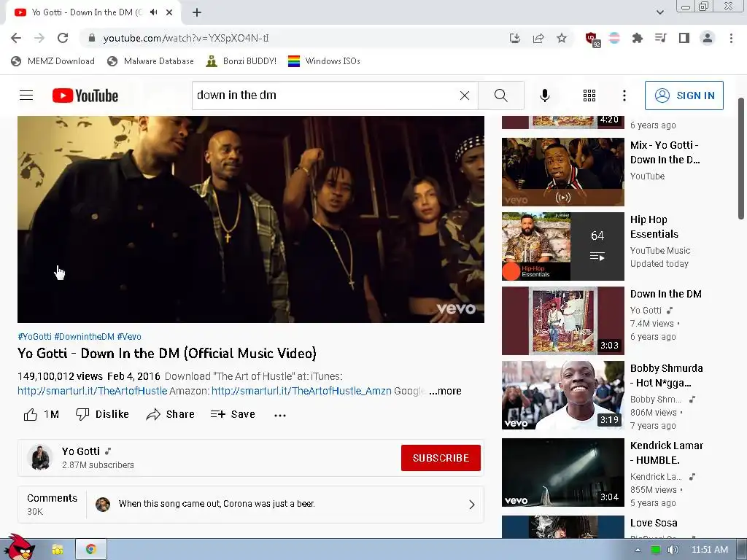
Task: Open the Down In the DM 3:03 thumbnail
Action: point(562,321)
